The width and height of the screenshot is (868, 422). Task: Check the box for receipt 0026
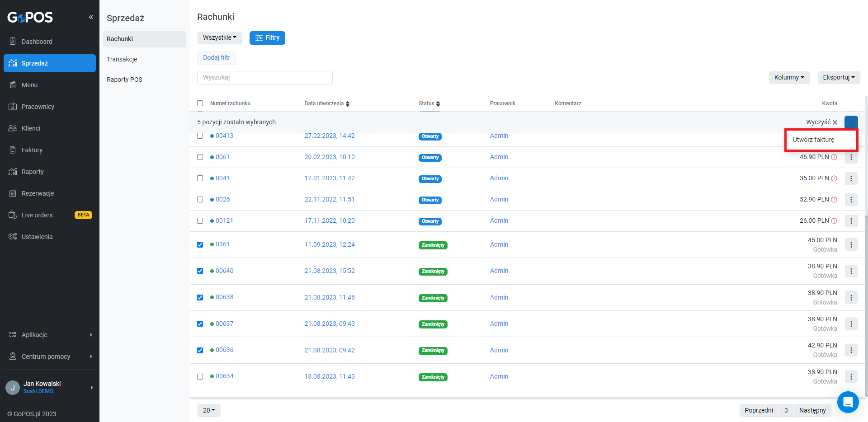[200, 200]
